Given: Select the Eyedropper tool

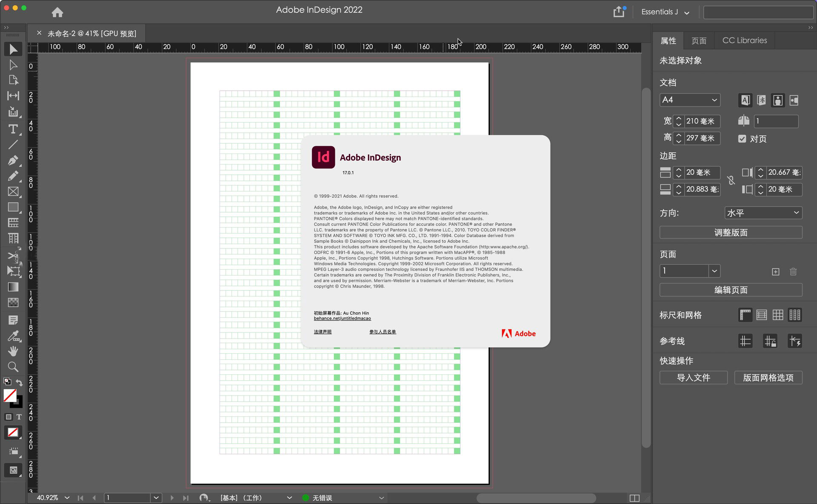Looking at the screenshot, I should tap(13, 336).
